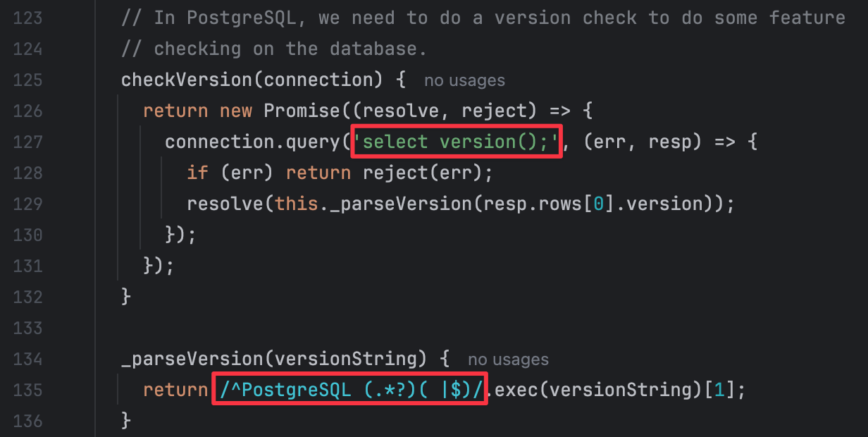Place cursor in 'select version();' string

tap(457, 142)
